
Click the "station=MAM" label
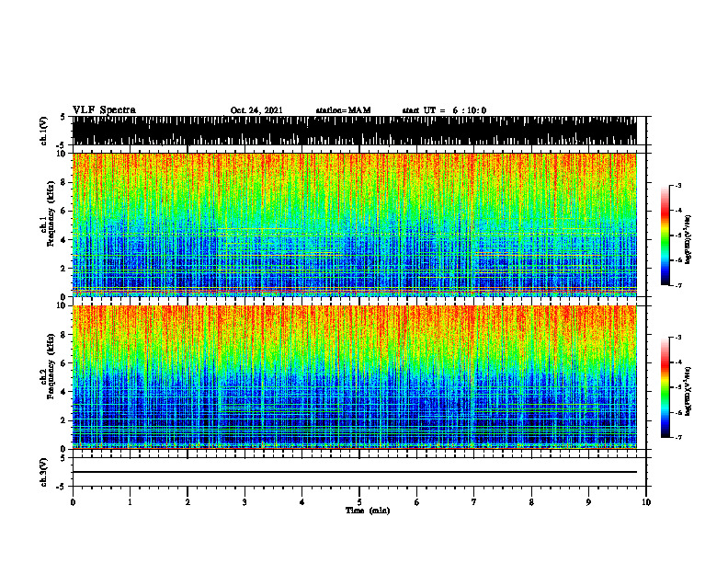343,110
